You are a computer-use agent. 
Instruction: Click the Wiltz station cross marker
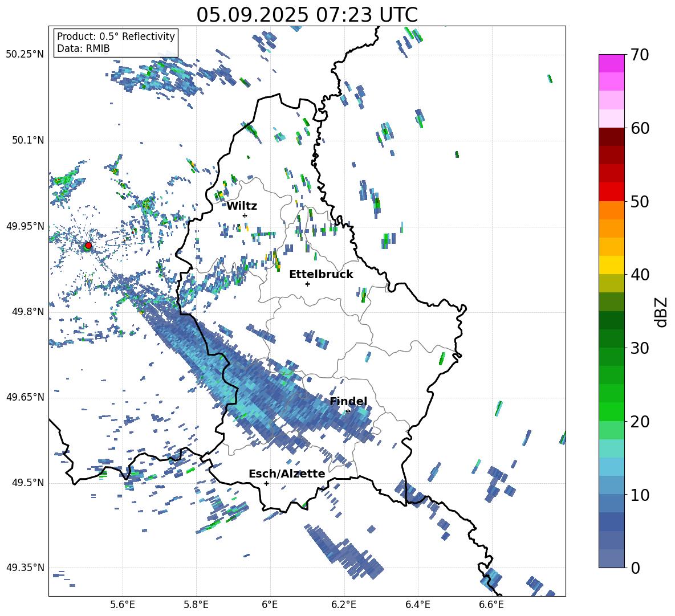(245, 215)
